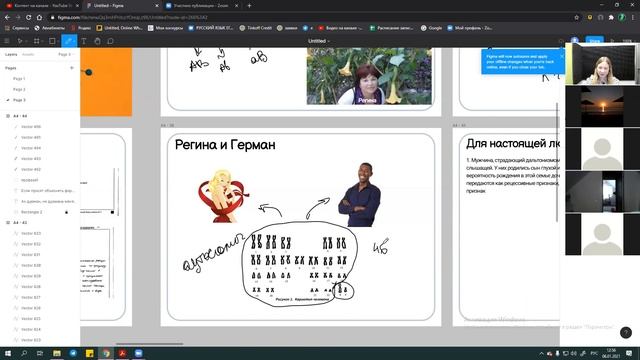This screenshot has height=360, width=640.
Task: Go back in browser history
Action: 7,18
